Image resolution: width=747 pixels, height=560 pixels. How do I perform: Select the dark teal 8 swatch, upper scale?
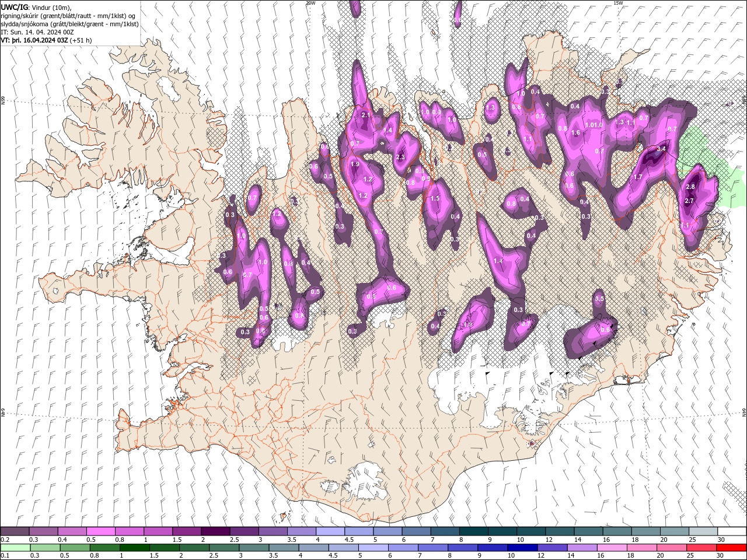pos(473,531)
